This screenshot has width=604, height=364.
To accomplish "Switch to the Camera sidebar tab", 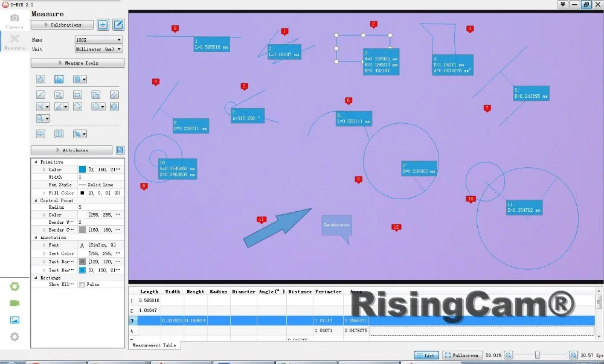I will pyautogui.click(x=14, y=21).
